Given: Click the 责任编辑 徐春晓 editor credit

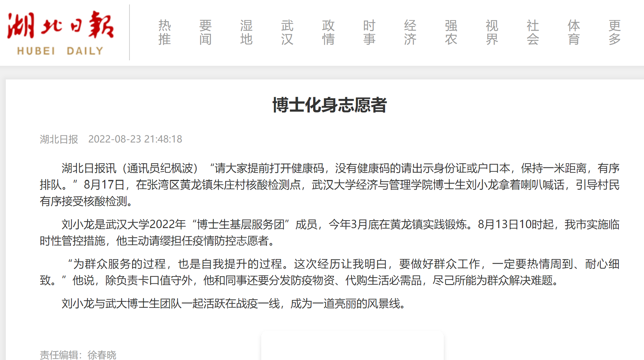Looking at the screenshot, I should 78,355.
